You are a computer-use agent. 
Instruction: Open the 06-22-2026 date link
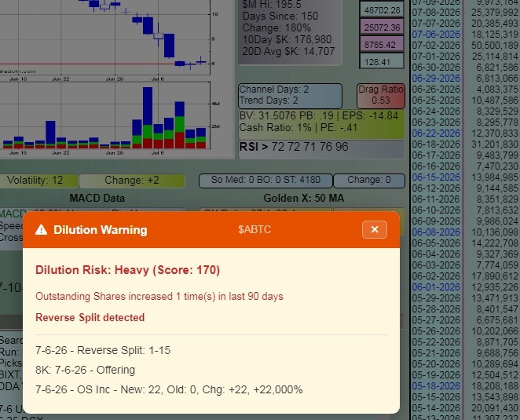tap(436, 133)
